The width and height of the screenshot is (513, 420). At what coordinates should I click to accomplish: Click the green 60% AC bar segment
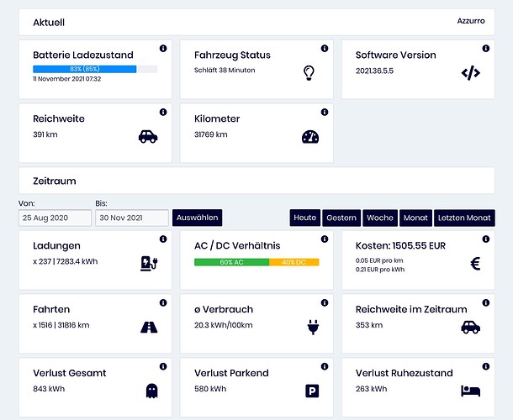point(231,262)
